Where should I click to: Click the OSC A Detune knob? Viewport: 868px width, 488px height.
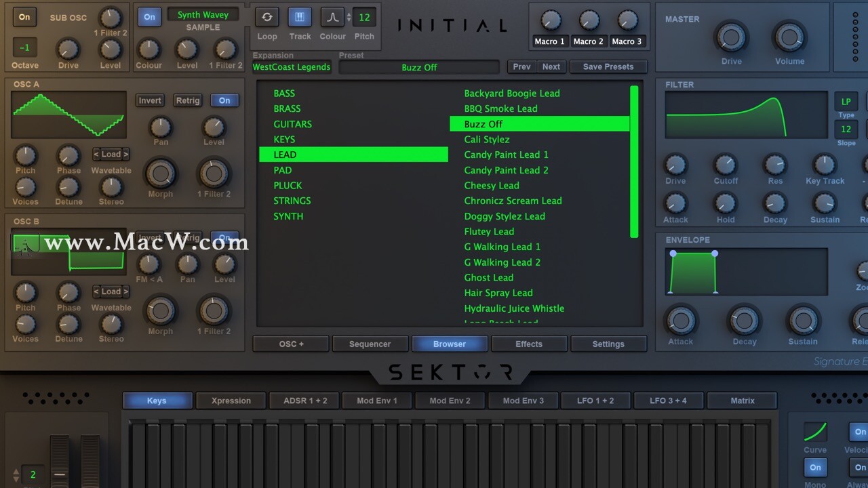(68, 186)
